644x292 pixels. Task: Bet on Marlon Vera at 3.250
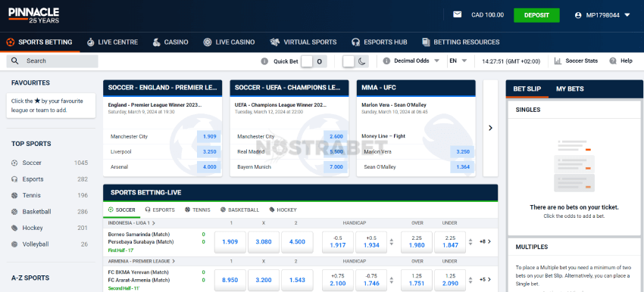[x=462, y=152]
